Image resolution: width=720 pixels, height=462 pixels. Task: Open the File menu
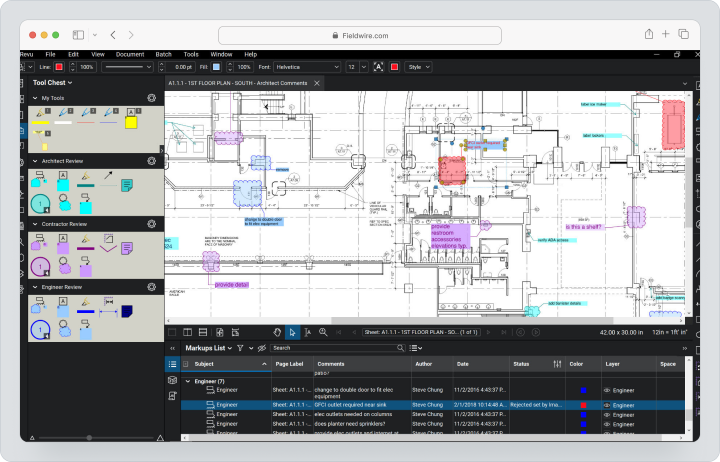click(51, 54)
